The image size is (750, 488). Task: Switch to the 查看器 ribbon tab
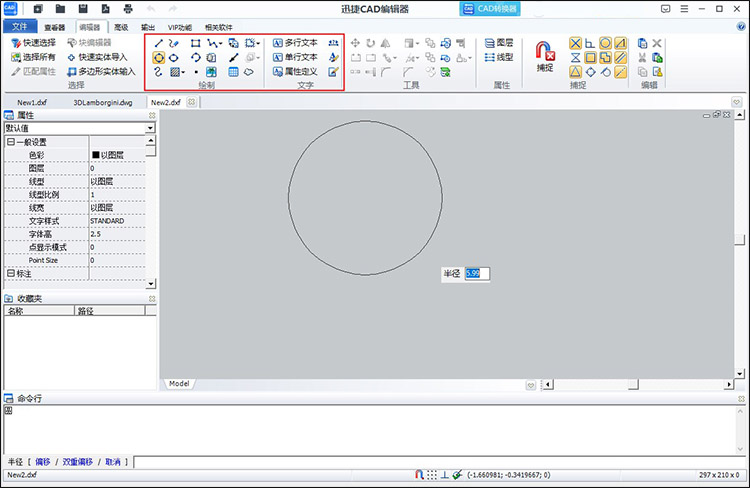(x=55, y=27)
